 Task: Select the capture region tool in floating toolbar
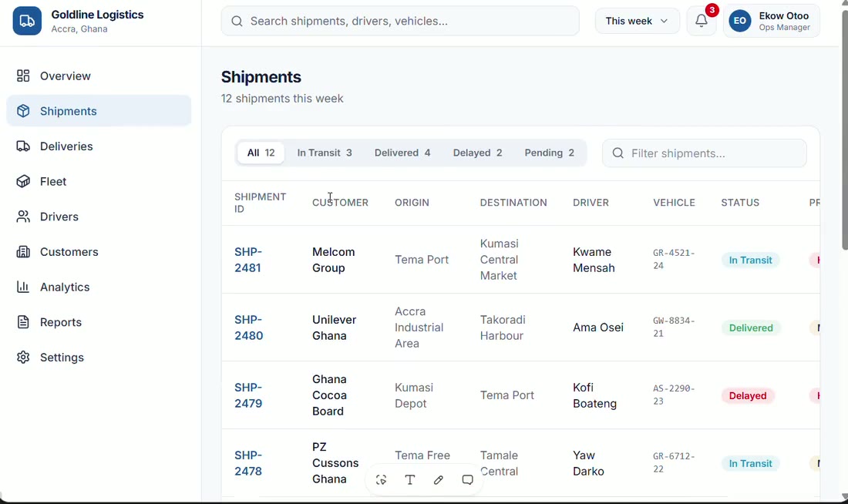pos(382,479)
